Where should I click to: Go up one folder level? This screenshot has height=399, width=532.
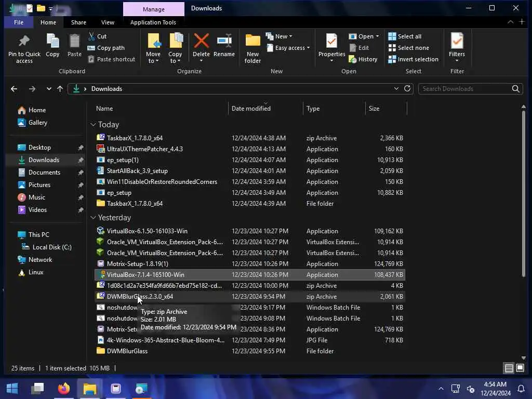(x=60, y=89)
